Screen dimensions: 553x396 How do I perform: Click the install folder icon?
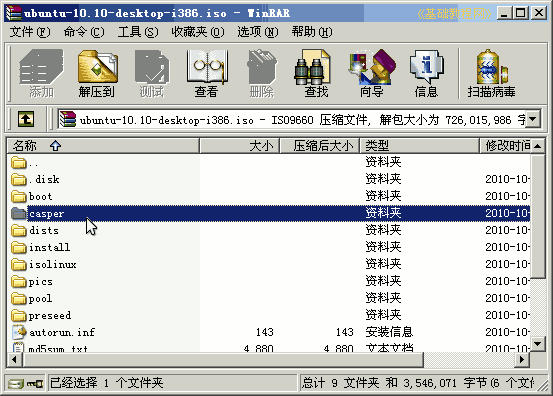(x=19, y=248)
